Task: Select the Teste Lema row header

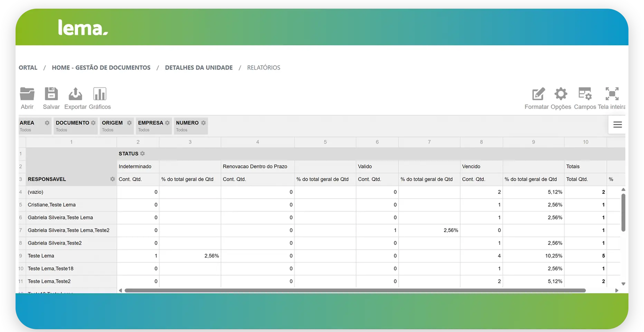Action: tap(41, 256)
